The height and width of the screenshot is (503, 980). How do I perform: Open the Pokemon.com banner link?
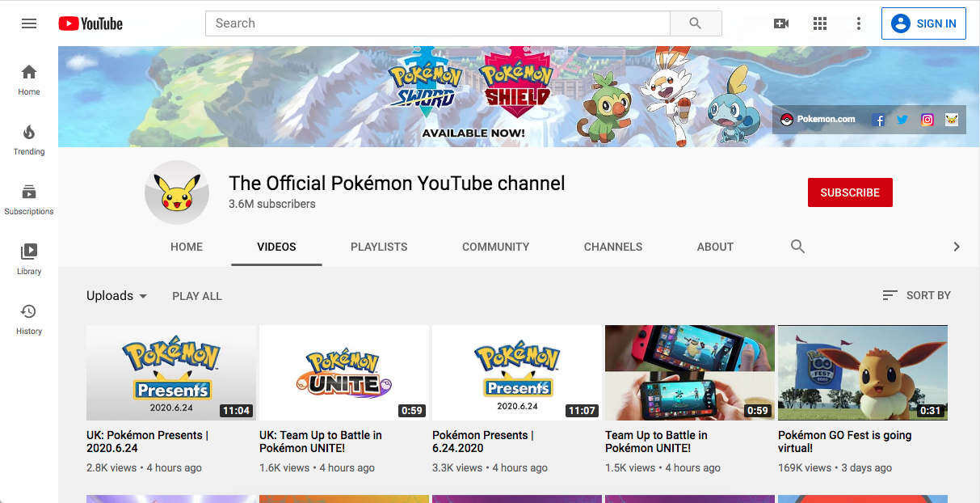coord(818,120)
